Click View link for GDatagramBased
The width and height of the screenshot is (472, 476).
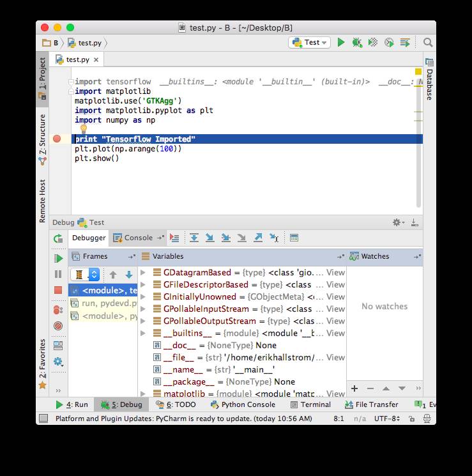click(x=335, y=273)
